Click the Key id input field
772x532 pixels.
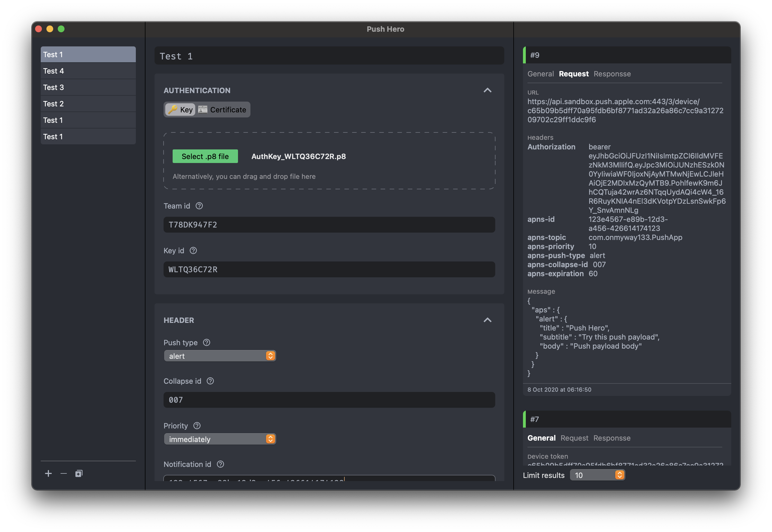pos(329,269)
